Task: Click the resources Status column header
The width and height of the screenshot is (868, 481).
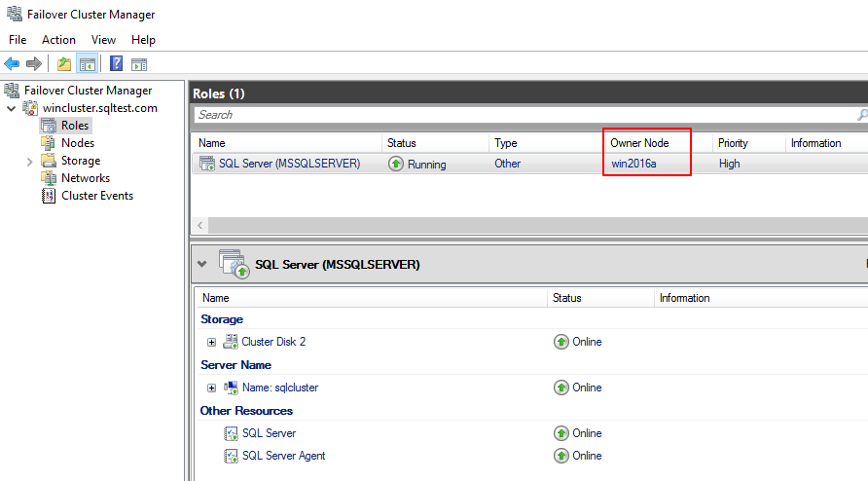Action: 600,298
